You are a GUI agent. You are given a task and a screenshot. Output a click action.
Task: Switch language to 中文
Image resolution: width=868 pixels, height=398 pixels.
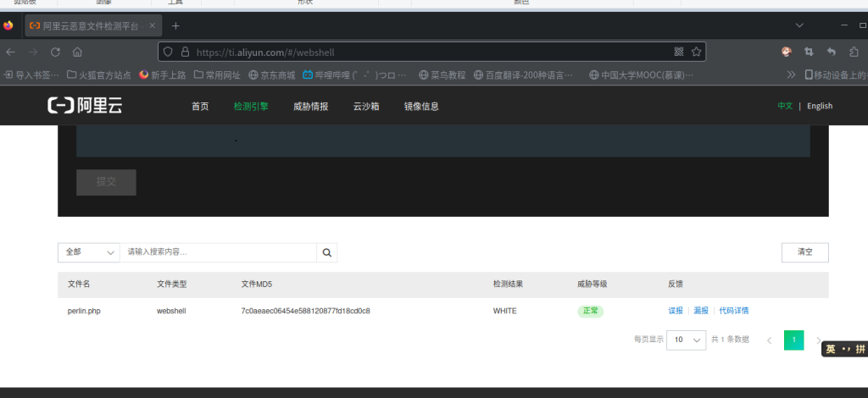(785, 106)
